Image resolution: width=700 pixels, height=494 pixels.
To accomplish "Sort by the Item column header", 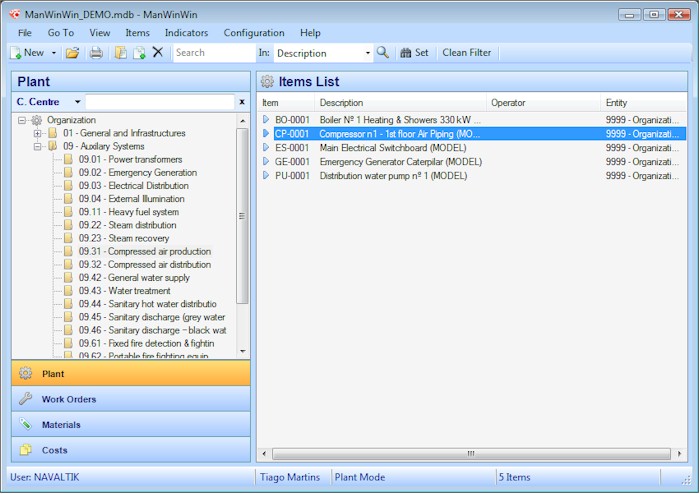I will (x=287, y=103).
